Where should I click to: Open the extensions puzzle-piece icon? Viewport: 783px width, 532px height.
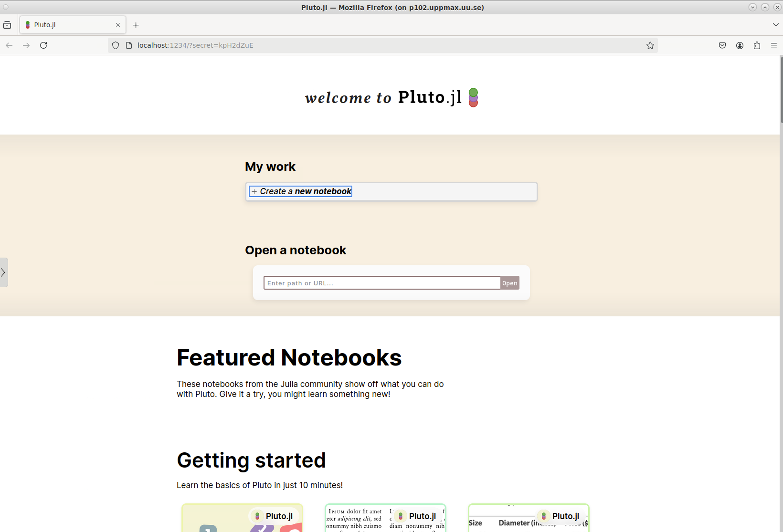[757, 45]
